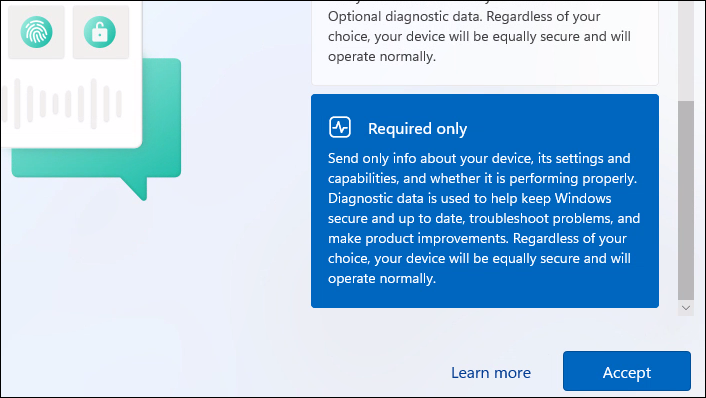Image resolution: width=706 pixels, height=398 pixels.
Task: Select the Required only option card
Action: click(x=485, y=201)
